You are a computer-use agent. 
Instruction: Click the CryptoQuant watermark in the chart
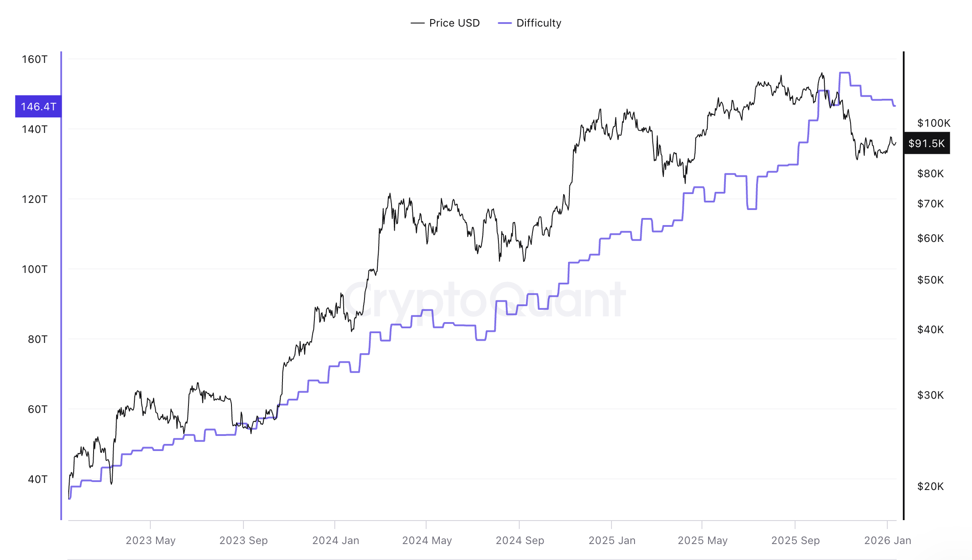coord(484,300)
